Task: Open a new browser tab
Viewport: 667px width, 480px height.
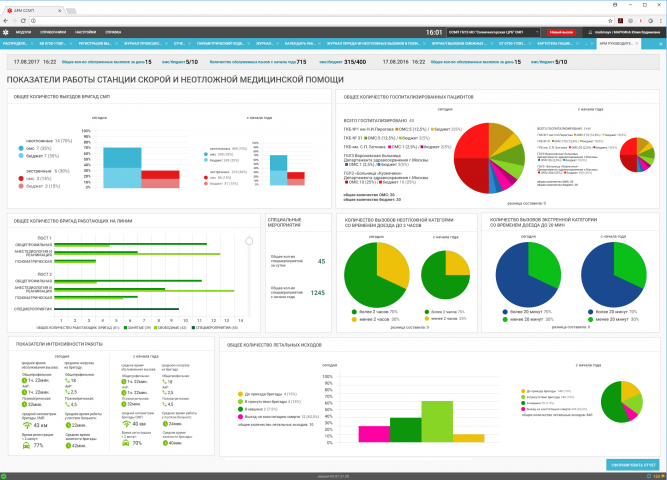Action: tap(71, 11)
